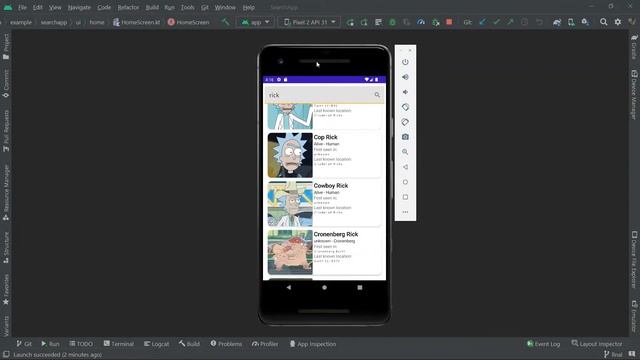Click the Git push arrow icon
This screenshot has height=360, width=640.
tap(510, 22)
